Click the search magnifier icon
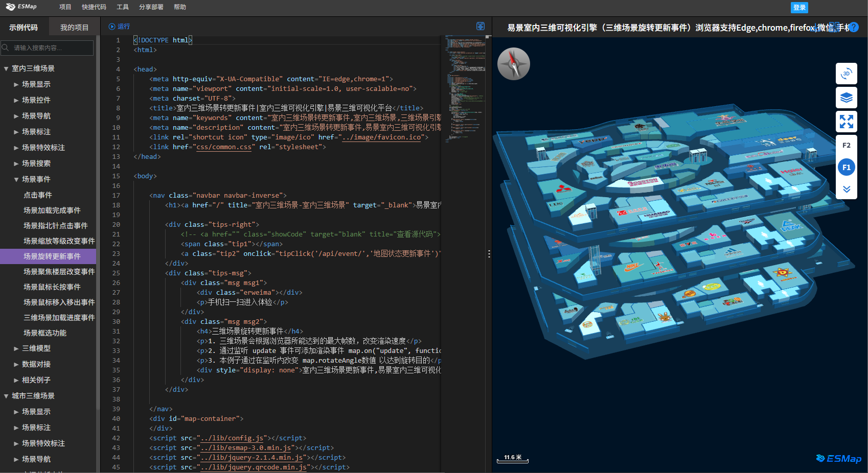The image size is (868, 473). pyautogui.click(x=6, y=48)
